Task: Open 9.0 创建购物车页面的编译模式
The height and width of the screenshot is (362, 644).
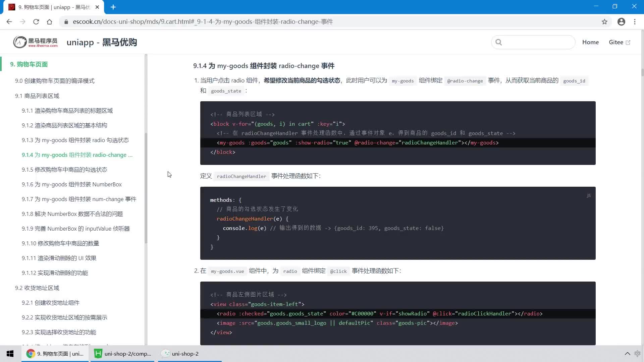Action: coord(55,81)
